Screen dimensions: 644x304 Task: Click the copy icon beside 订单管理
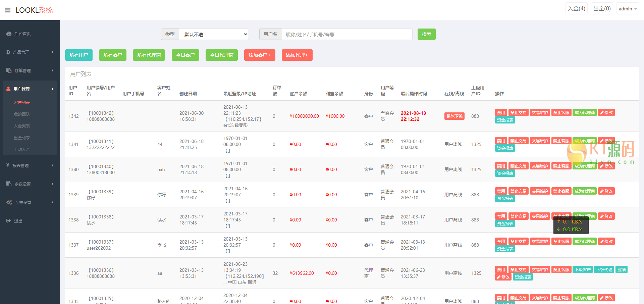(9, 70)
